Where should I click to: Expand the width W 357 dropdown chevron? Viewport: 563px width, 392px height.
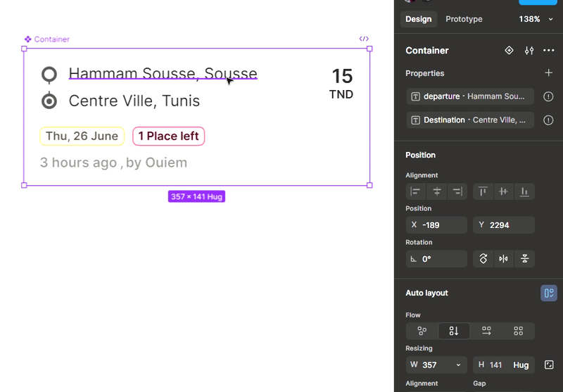[x=458, y=365]
